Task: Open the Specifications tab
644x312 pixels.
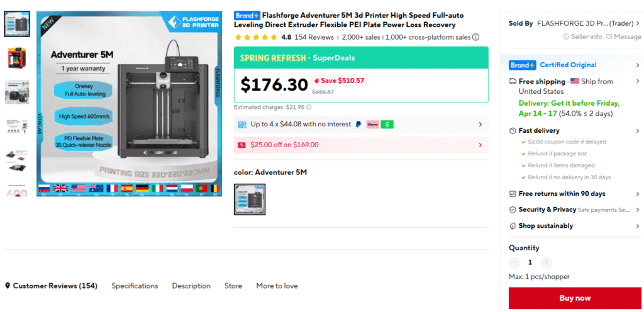Action: tap(135, 286)
